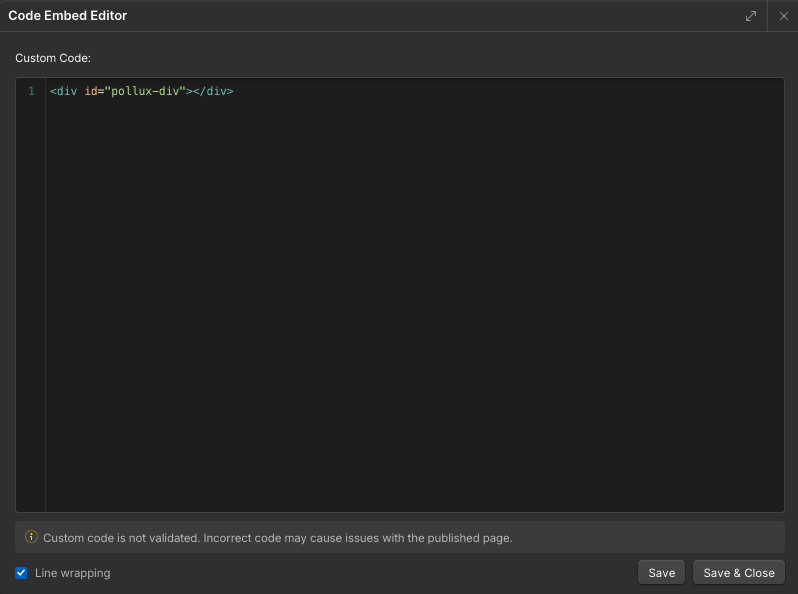Place cursor in the closing </div> tag
Image resolution: width=798 pixels, height=594 pixels.
click(x=213, y=91)
